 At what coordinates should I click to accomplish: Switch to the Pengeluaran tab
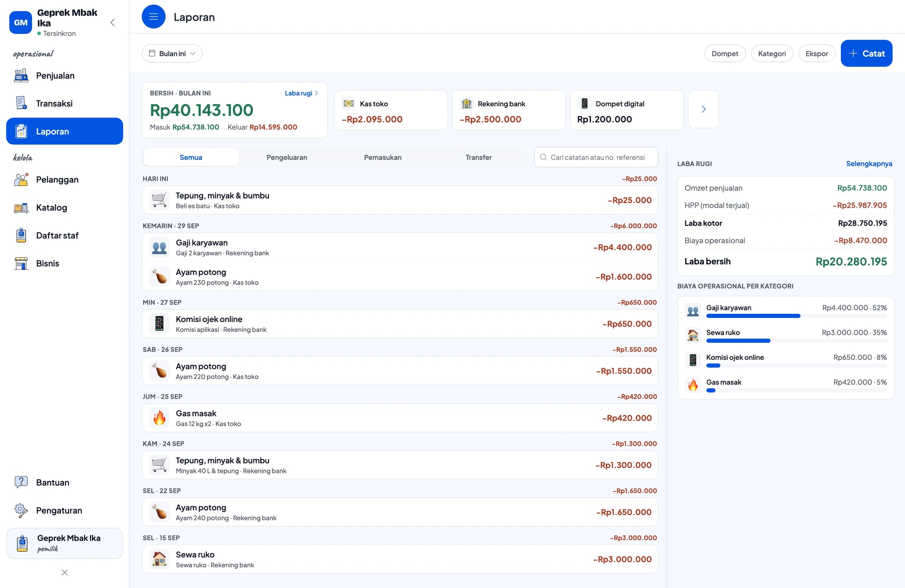[287, 157]
